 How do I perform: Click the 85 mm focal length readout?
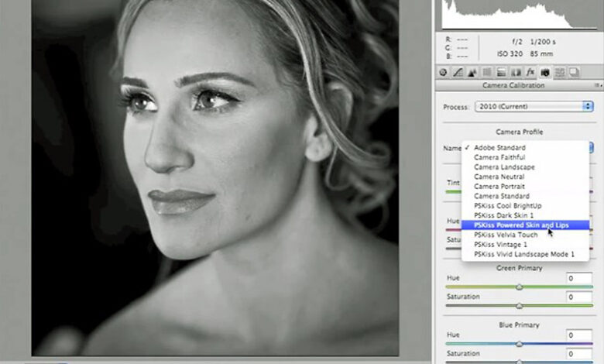(x=541, y=54)
